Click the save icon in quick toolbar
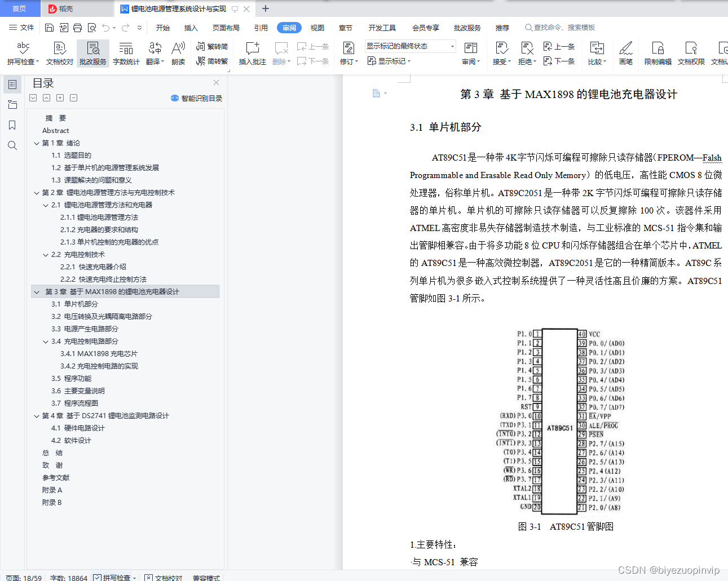Viewport: 728px width, 581px height. (49, 28)
